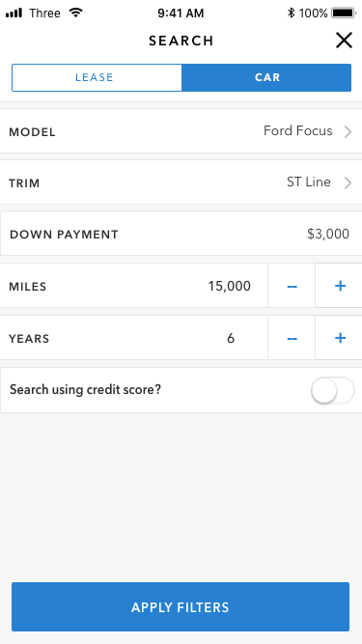Viewport: 362px width, 644px height.
Task: Apply Filters button
Action: [181, 606]
